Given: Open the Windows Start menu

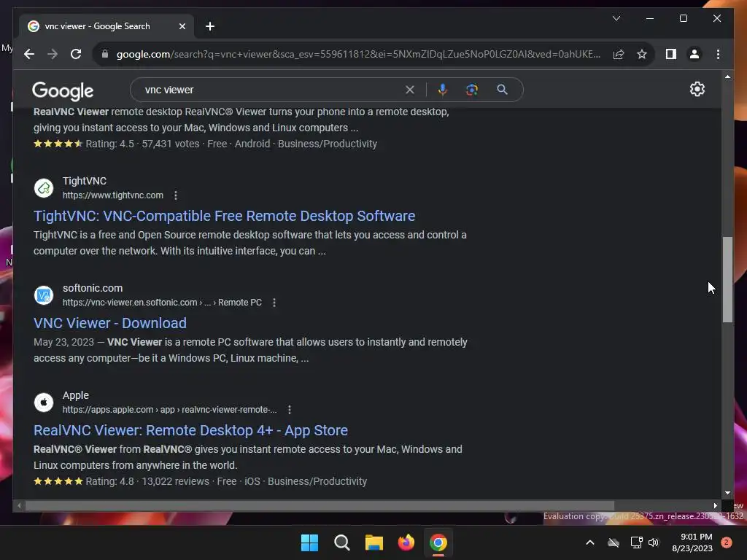Looking at the screenshot, I should [x=309, y=542].
